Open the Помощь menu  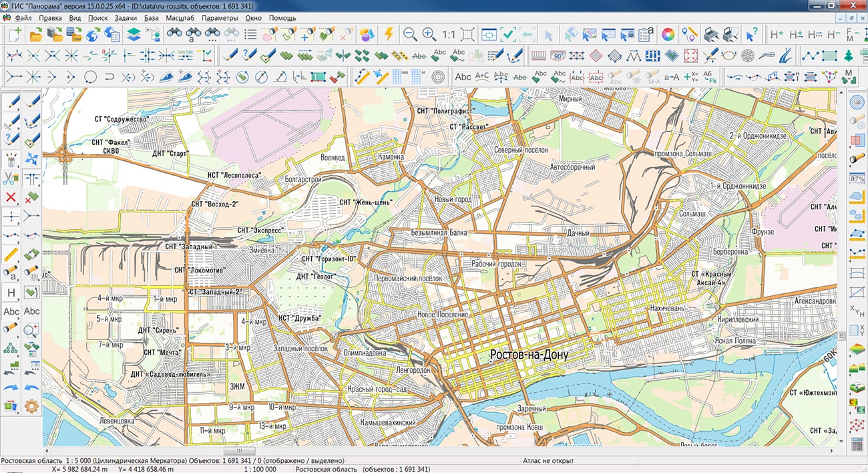(282, 18)
